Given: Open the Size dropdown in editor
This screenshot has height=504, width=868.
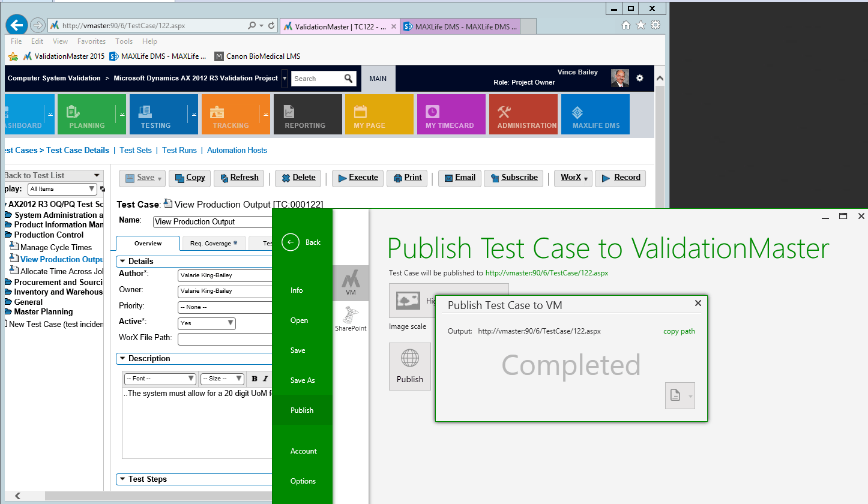Looking at the screenshot, I should pyautogui.click(x=222, y=379).
